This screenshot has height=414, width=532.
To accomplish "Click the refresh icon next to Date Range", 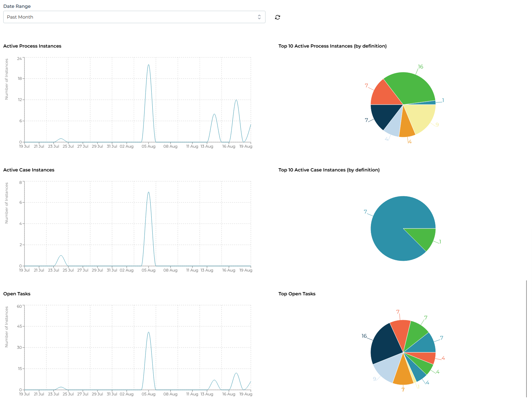I will point(277,17).
